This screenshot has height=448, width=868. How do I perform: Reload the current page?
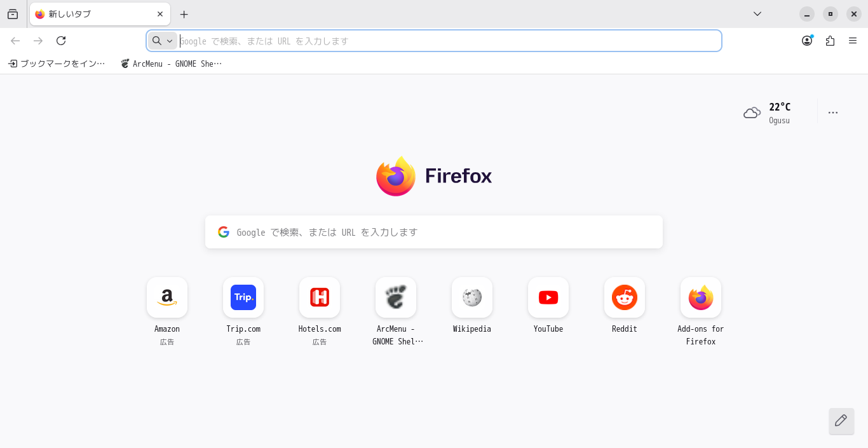(61, 41)
